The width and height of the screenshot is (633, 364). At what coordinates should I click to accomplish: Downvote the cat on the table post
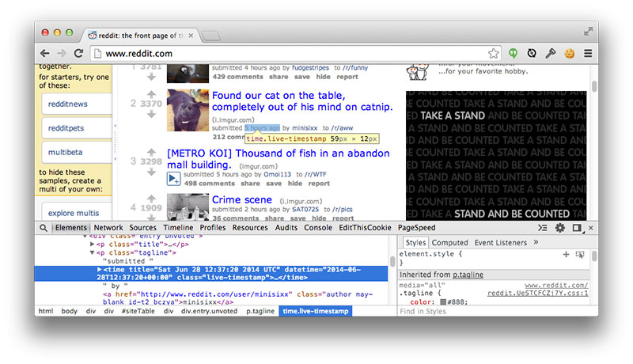coord(151,114)
